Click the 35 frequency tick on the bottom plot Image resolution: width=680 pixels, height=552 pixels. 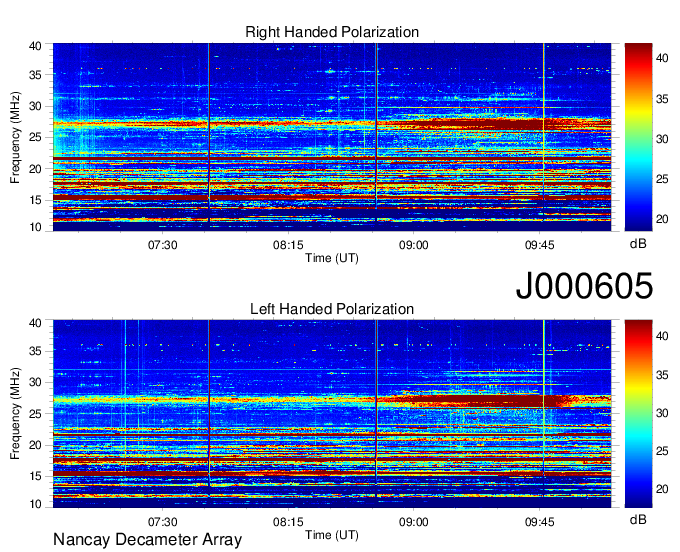[35, 351]
